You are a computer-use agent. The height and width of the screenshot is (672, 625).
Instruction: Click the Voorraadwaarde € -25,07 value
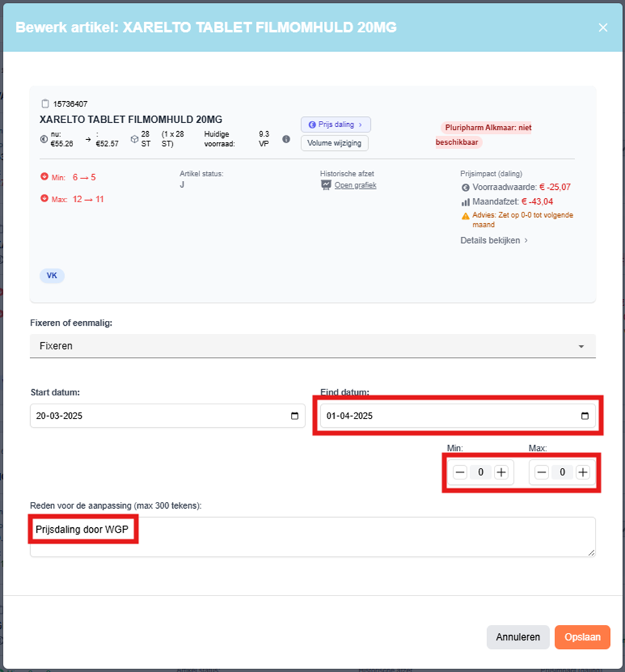[x=555, y=187]
